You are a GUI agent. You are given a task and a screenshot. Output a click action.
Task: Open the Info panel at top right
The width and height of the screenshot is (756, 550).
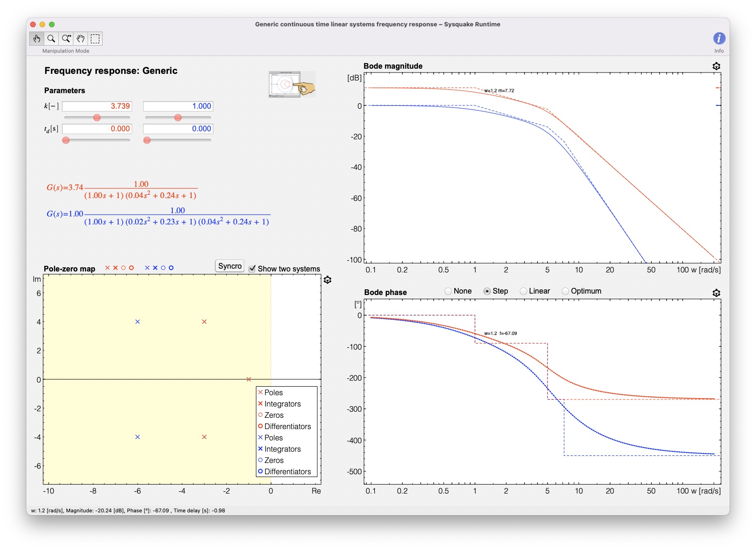[719, 38]
